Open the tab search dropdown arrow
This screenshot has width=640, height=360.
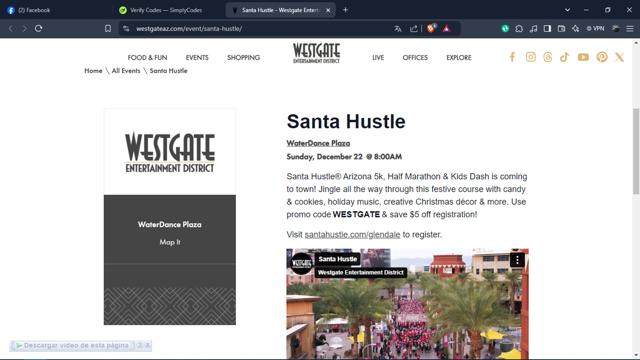point(567,10)
